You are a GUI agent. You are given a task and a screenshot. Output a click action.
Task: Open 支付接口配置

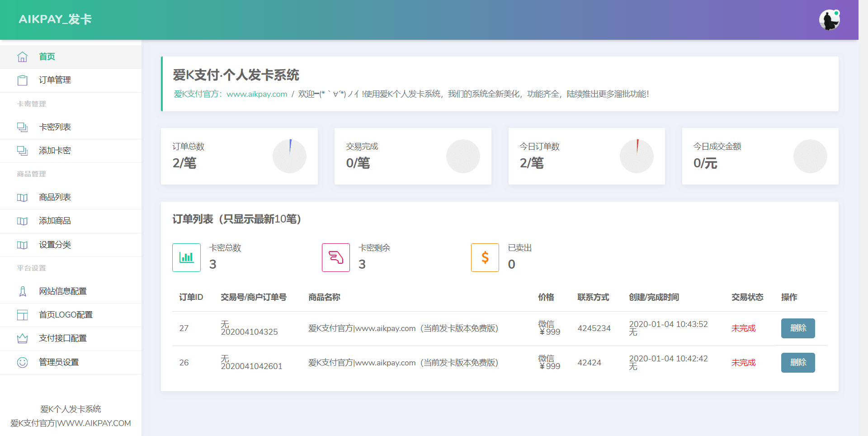point(71,338)
